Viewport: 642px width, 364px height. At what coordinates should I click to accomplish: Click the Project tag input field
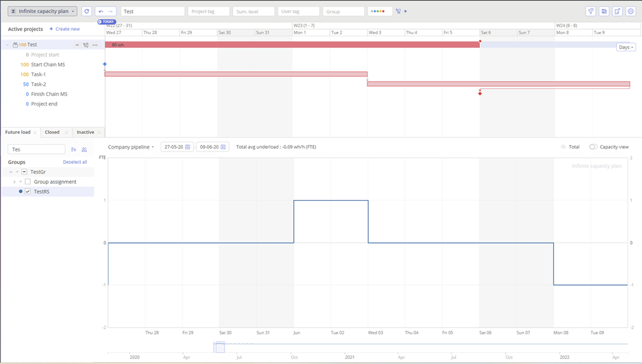(208, 11)
